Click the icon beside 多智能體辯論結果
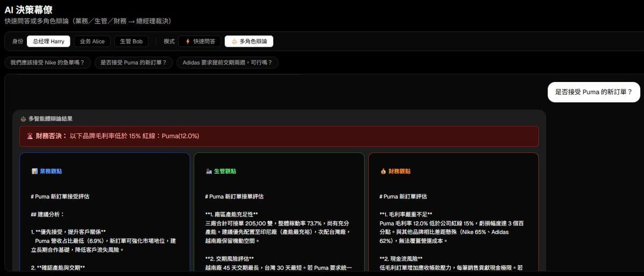Image resolution: width=644 pixels, height=276 pixels. [x=23, y=118]
